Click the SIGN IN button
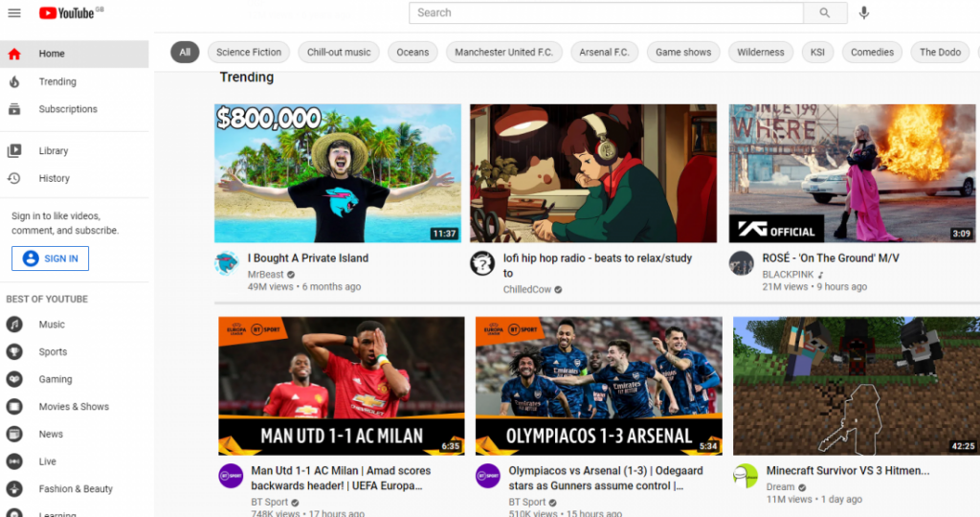This screenshot has height=517, width=980. coord(50,258)
